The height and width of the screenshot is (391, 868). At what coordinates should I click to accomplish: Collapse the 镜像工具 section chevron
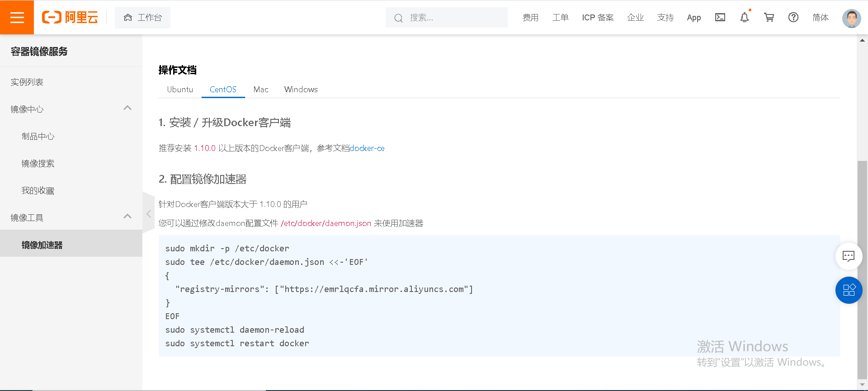pyautogui.click(x=127, y=217)
